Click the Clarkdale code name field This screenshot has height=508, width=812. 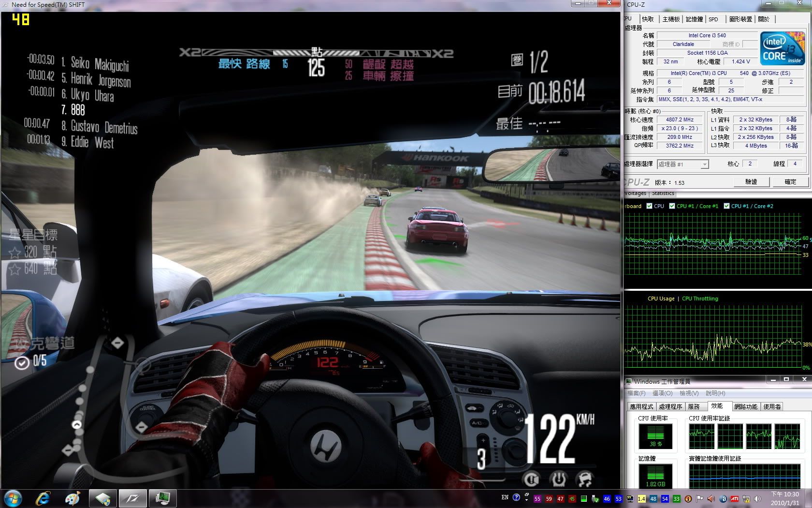point(683,44)
